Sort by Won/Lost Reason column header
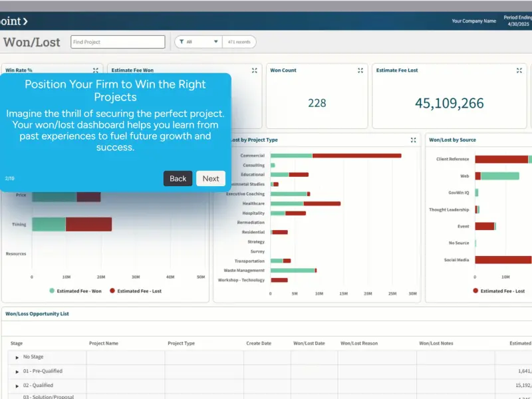Image resolution: width=532 pixels, height=399 pixels. 359,343
